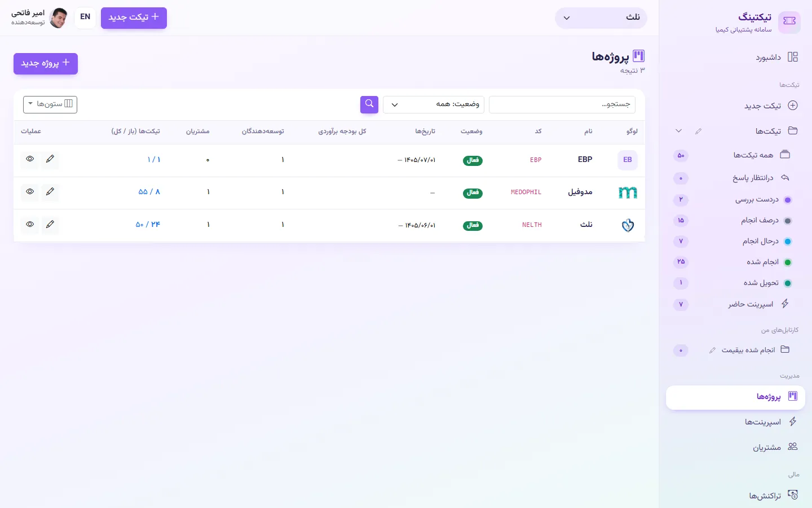The height and width of the screenshot is (508, 812).
Task: Click the purple search magnifier button
Action: 369,104
